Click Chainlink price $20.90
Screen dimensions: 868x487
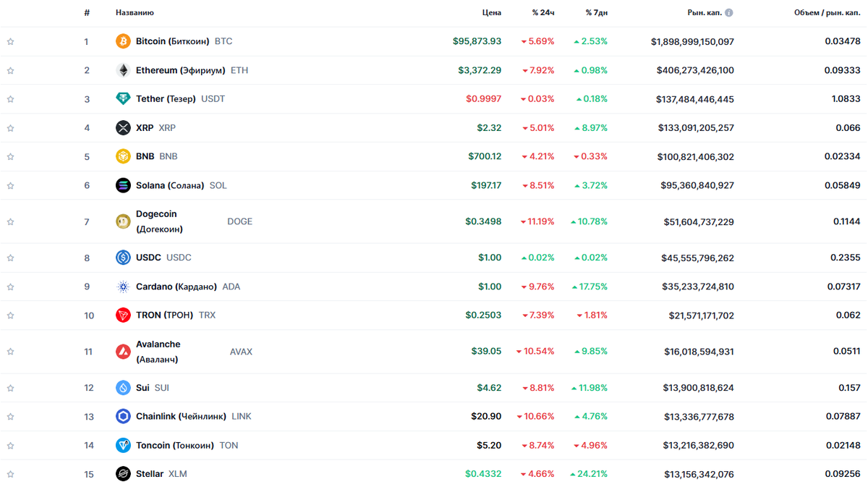point(486,416)
